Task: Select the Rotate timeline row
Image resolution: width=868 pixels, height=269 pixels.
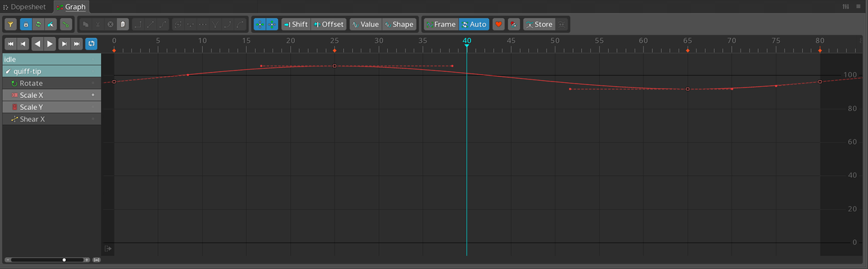Action: [52, 83]
